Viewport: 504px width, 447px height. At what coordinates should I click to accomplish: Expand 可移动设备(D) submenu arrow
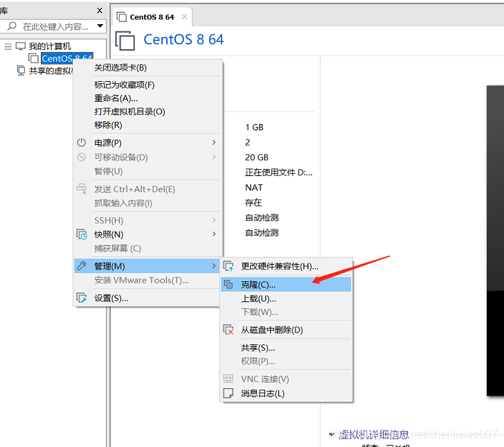pyautogui.click(x=214, y=157)
